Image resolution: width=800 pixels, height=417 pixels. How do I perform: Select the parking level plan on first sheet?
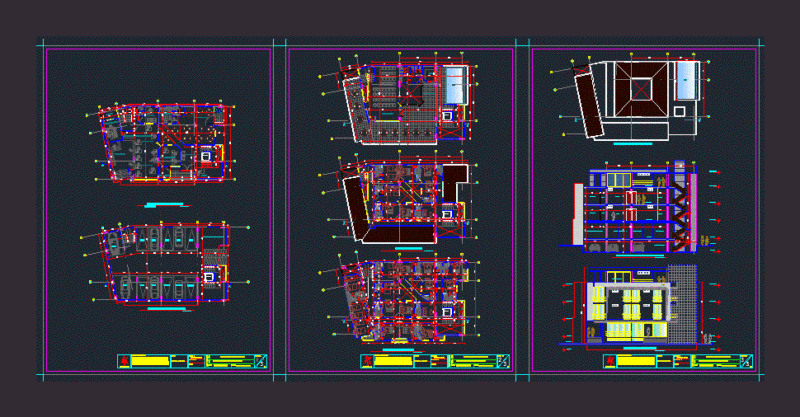(164, 263)
